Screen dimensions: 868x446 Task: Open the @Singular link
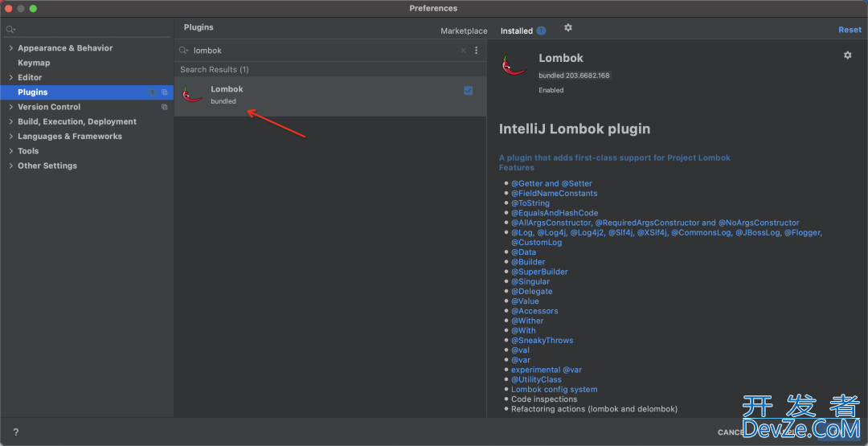click(530, 281)
